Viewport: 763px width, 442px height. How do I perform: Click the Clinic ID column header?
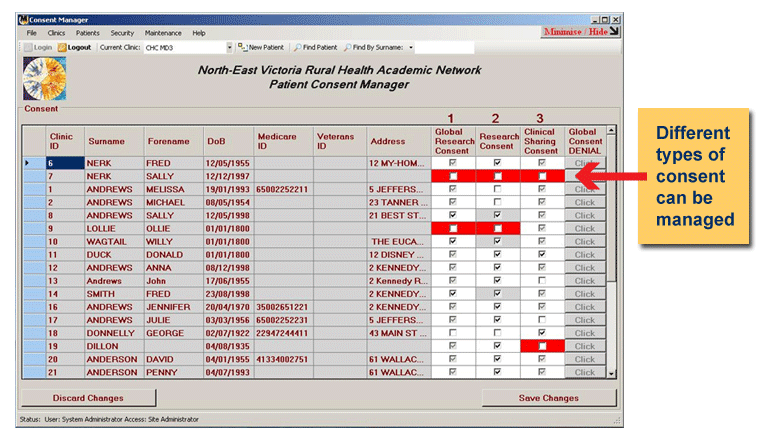[x=65, y=141]
